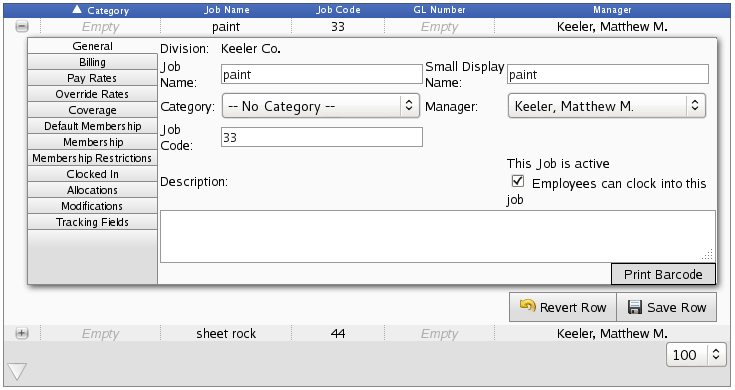Open the Manager dropdown
Image resolution: width=735 pixels, height=390 pixels.
click(x=607, y=106)
